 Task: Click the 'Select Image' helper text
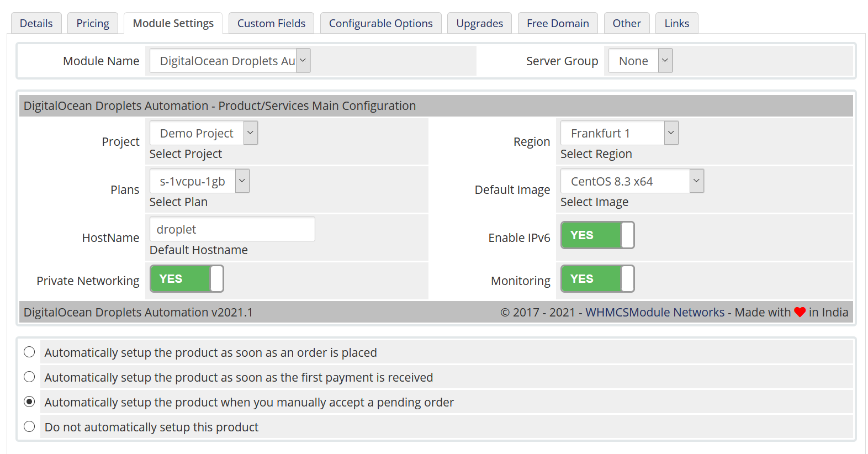(x=594, y=202)
